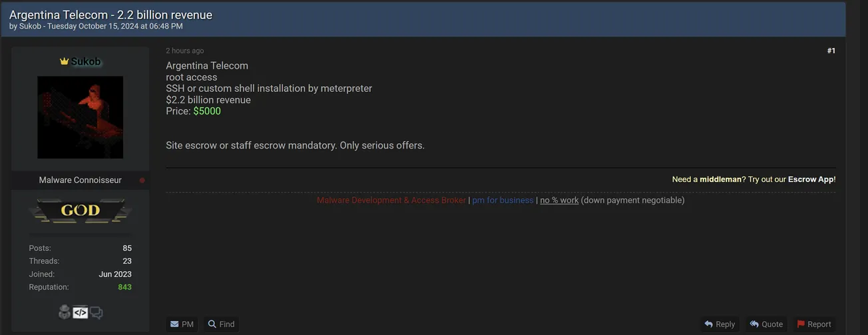The image size is (868, 335).
Task: Open the Escrow App link
Action: (x=810, y=179)
